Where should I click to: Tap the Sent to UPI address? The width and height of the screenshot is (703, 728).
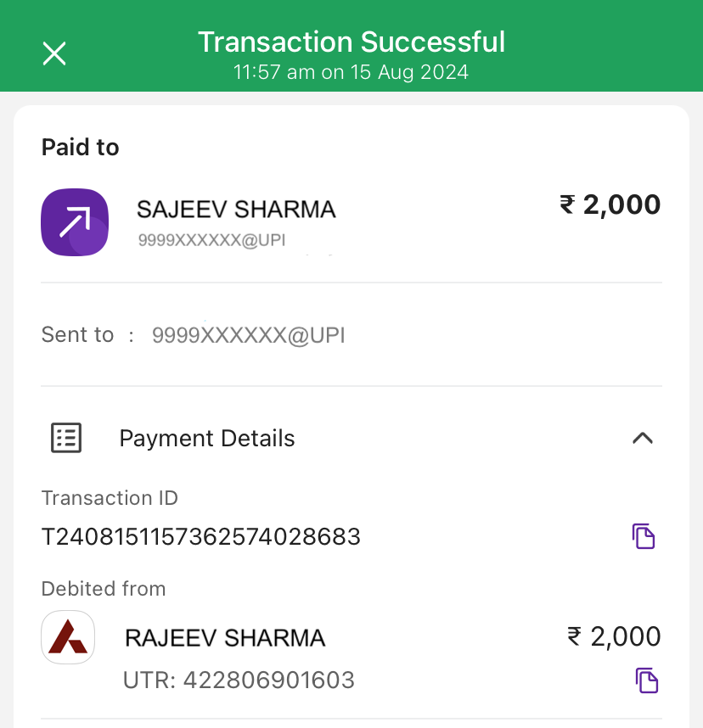[248, 335]
